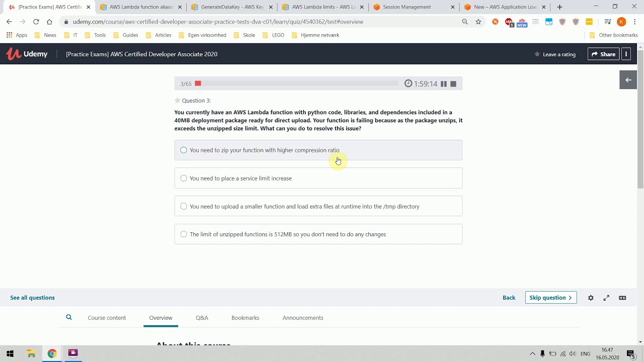644x362 pixels.
Task: Switch to Overview tab
Action: (x=160, y=318)
